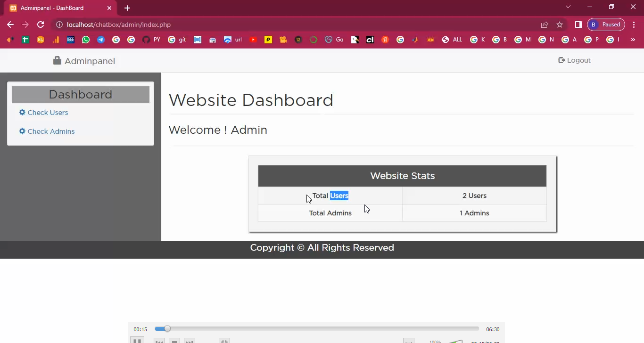Open the Google M bookmark
The height and width of the screenshot is (343, 644).
pos(522,40)
